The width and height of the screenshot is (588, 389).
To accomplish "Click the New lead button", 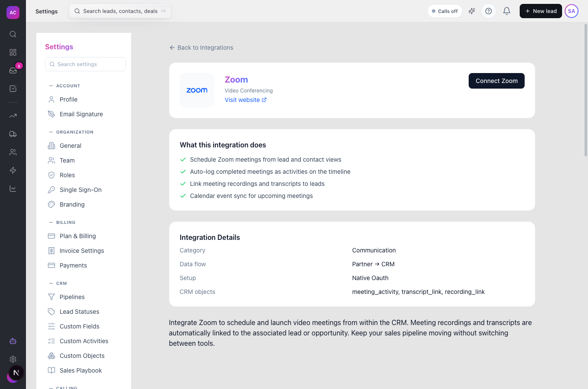I will pyautogui.click(x=540, y=11).
